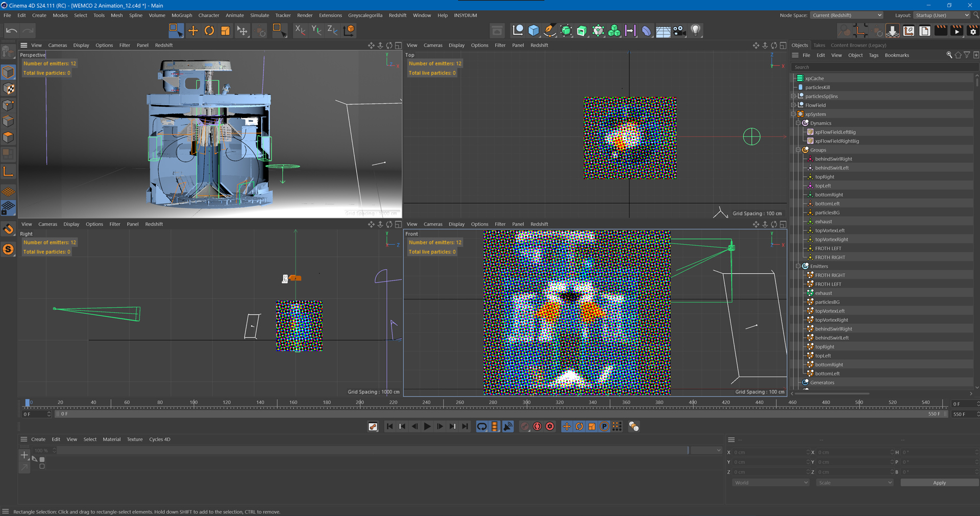This screenshot has height=516, width=980.
Task: Switch to the Takes tab
Action: point(819,45)
